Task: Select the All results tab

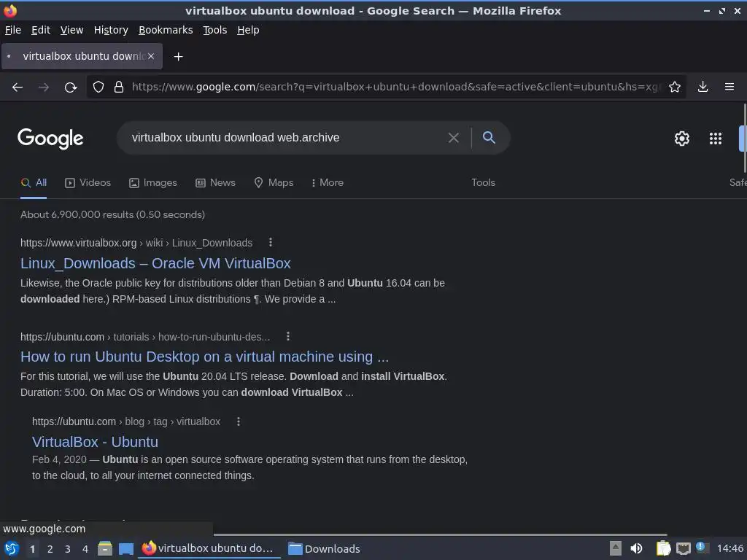Action: pyautogui.click(x=34, y=183)
